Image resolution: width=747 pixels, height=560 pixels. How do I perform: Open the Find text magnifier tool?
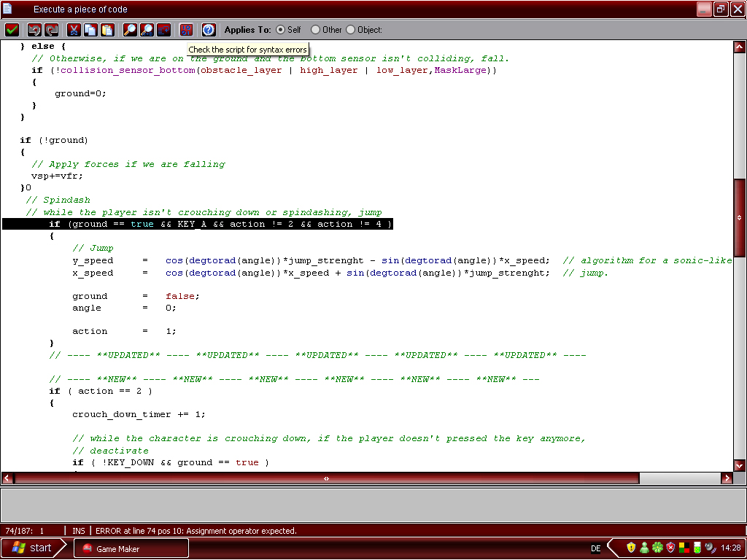130,30
